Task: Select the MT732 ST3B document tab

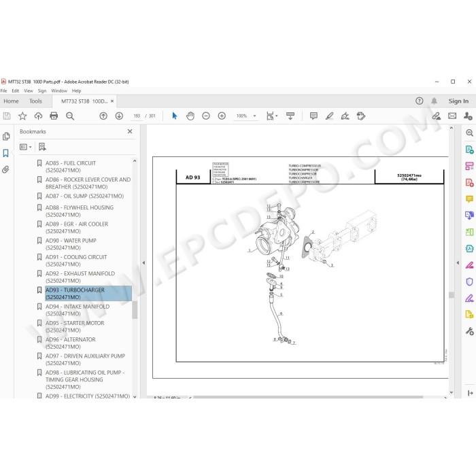Action: click(84, 101)
